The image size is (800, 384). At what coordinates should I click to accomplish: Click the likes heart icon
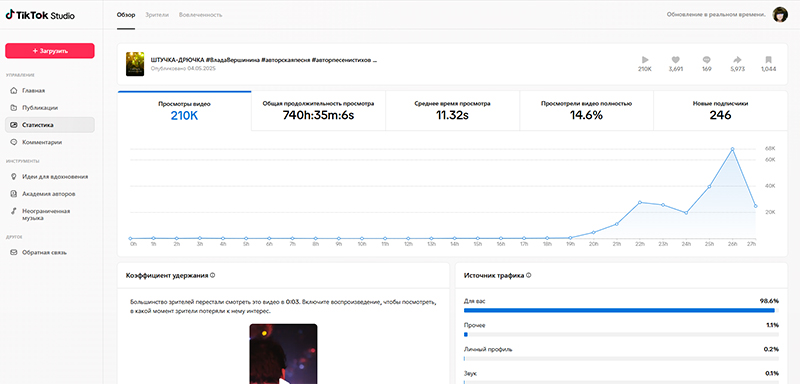coord(676,59)
